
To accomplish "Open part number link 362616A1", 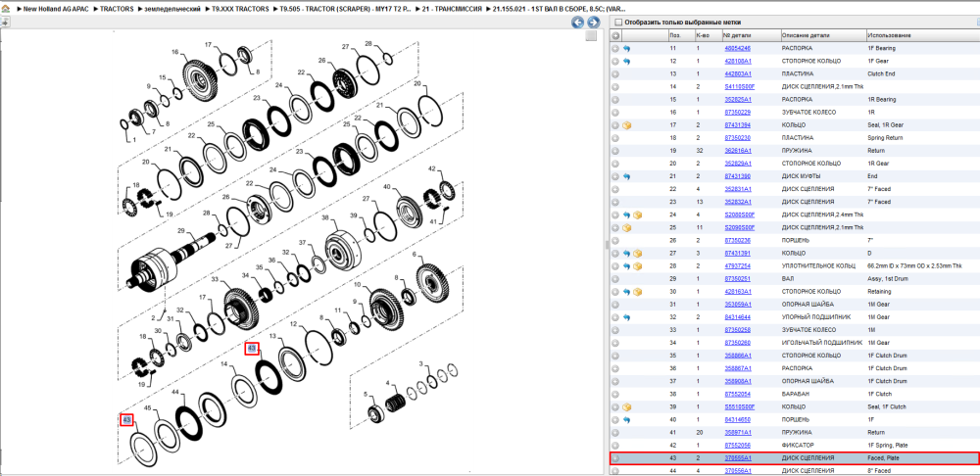I will coord(738,151).
